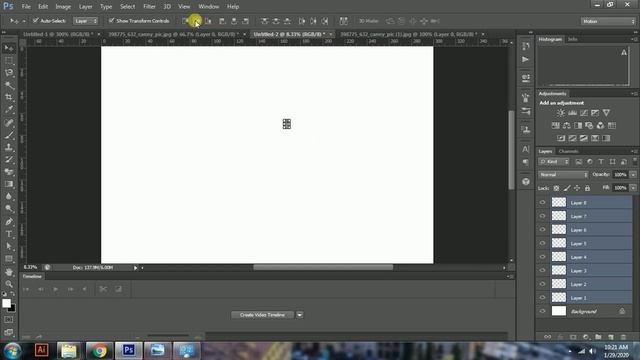Hide Layer 8 via its eye icon
This screenshot has height=360, width=640.
tap(542, 202)
